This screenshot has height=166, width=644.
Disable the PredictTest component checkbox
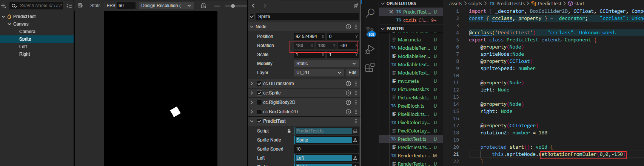point(259,121)
